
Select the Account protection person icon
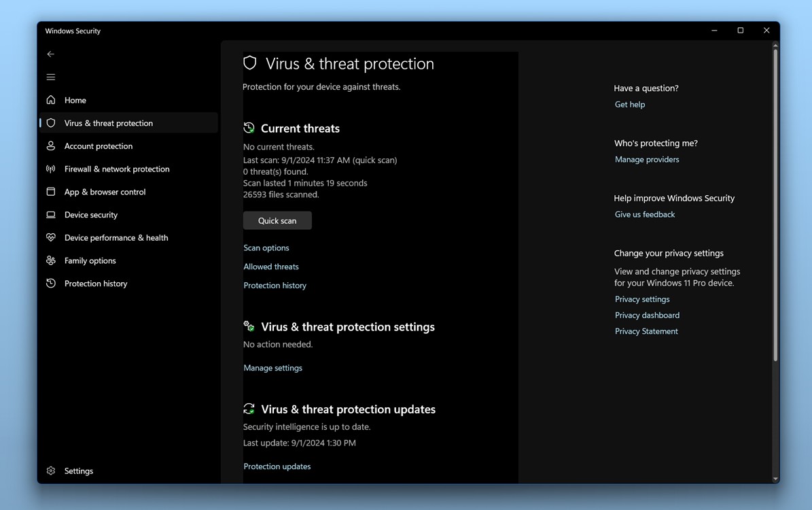coord(50,146)
